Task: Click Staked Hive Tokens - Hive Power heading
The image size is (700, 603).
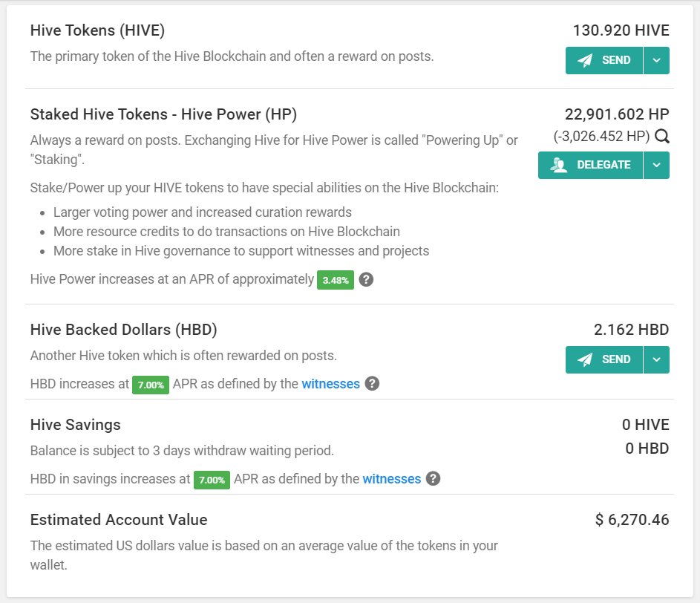Action: click(163, 114)
